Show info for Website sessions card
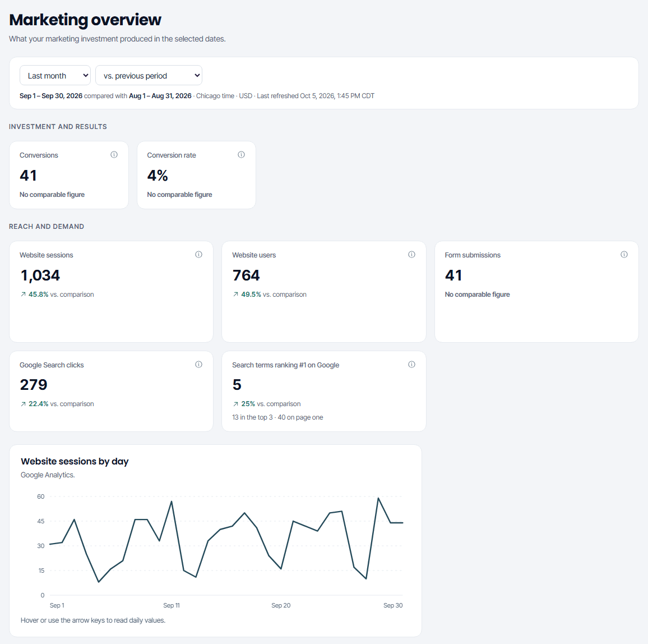This screenshot has width=648, height=644. pos(199,254)
